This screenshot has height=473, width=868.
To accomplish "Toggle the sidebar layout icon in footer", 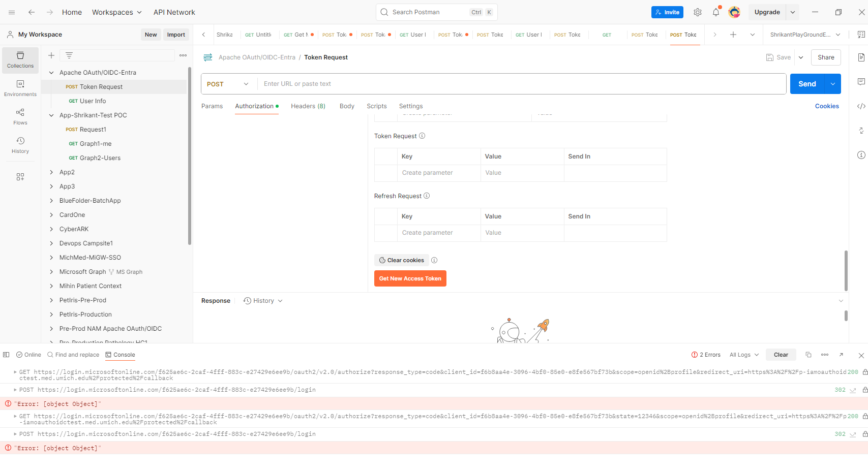I will [6, 355].
